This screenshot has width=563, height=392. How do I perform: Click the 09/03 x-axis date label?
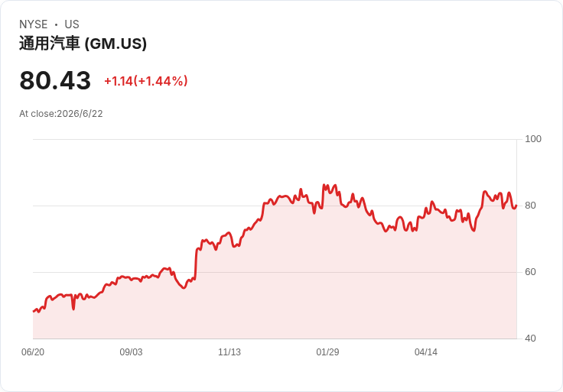pos(131,352)
